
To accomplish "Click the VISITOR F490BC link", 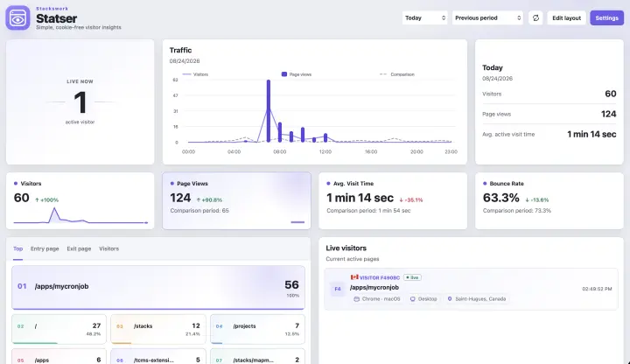I will [x=379, y=277].
